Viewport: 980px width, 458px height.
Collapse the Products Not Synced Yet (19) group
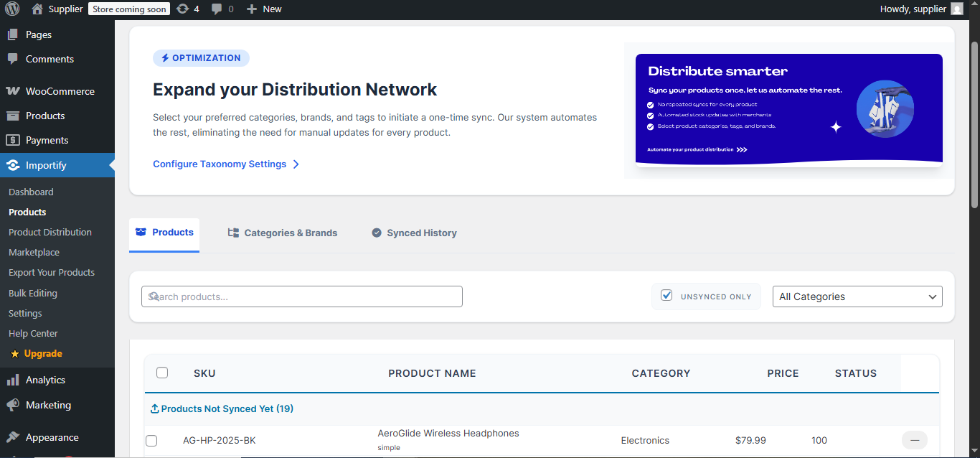click(x=222, y=408)
